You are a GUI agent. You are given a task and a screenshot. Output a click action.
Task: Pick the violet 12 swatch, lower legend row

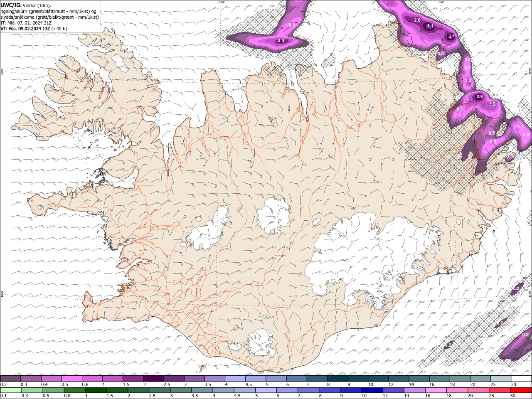393,390
